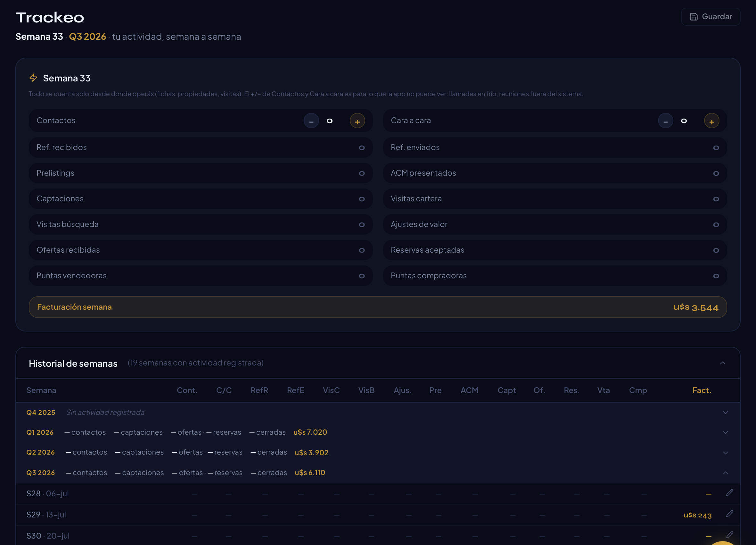Edit week S28 with pencil icon
The height and width of the screenshot is (545, 756).
(730, 493)
